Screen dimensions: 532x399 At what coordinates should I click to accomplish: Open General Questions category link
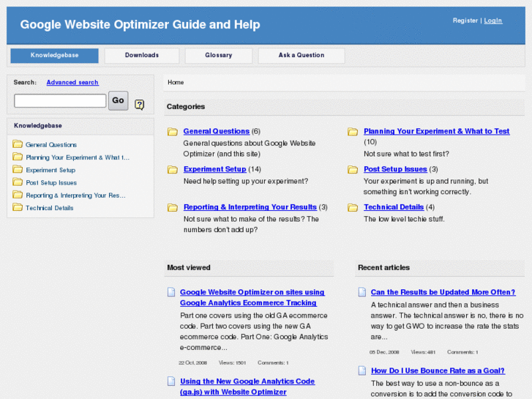(217, 132)
